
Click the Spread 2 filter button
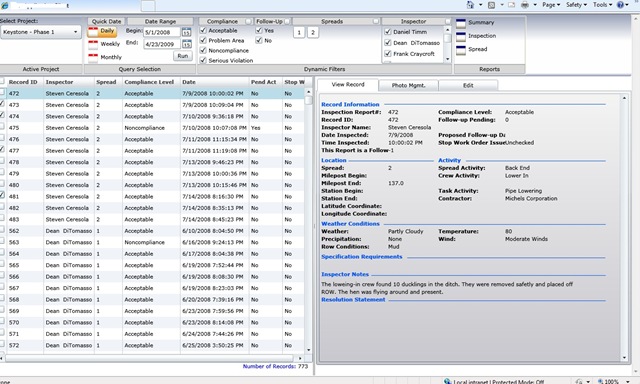313,33
